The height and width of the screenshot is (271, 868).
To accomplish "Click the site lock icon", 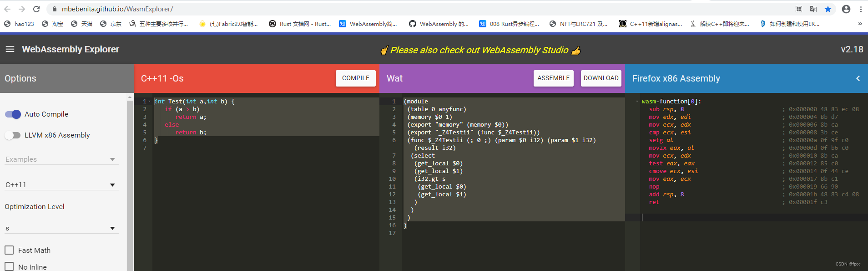I will [55, 9].
